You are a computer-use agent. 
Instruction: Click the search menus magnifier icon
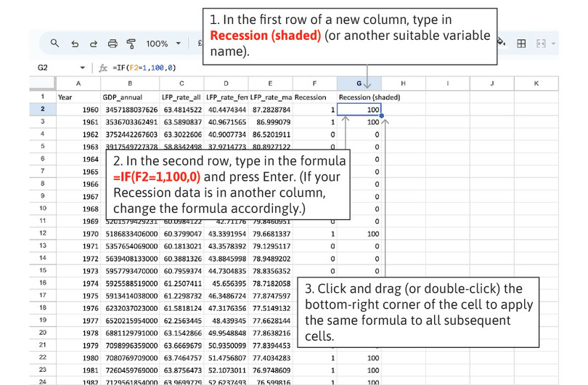point(54,44)
